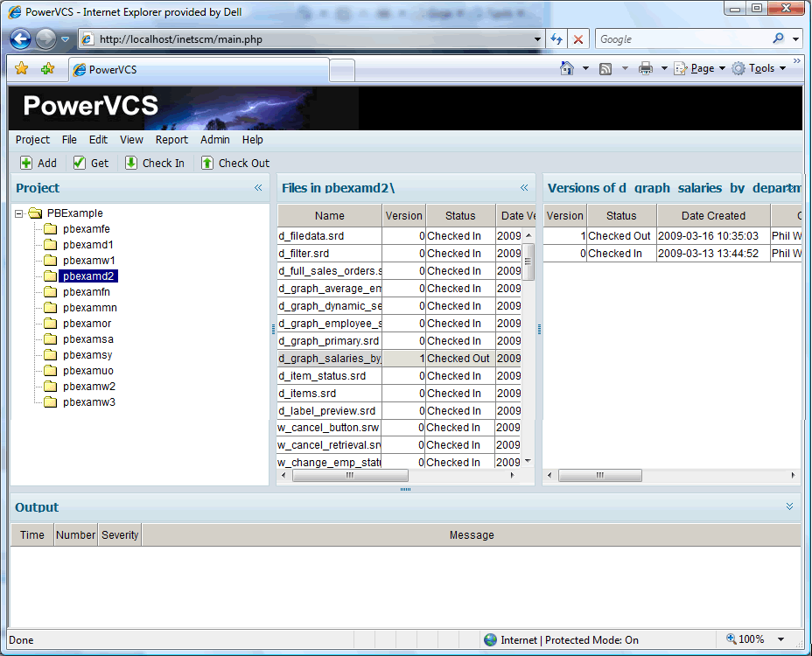812x656 pixels.
Task: Select the w_cancel_button.srw file row
Action: pyautogui.click(x=399, y=428)
